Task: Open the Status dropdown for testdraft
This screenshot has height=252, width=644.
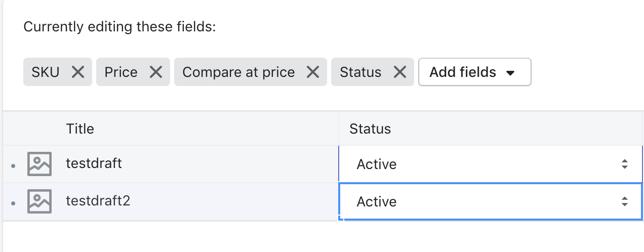Action: click(x=490, y=164)
